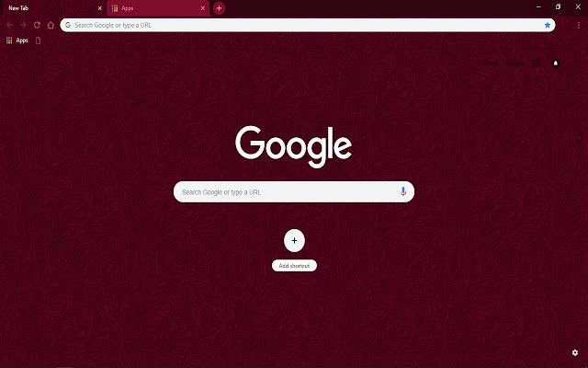Focus the address bar
The width and height of the screenshot is (588, 368).
point(308,25)
